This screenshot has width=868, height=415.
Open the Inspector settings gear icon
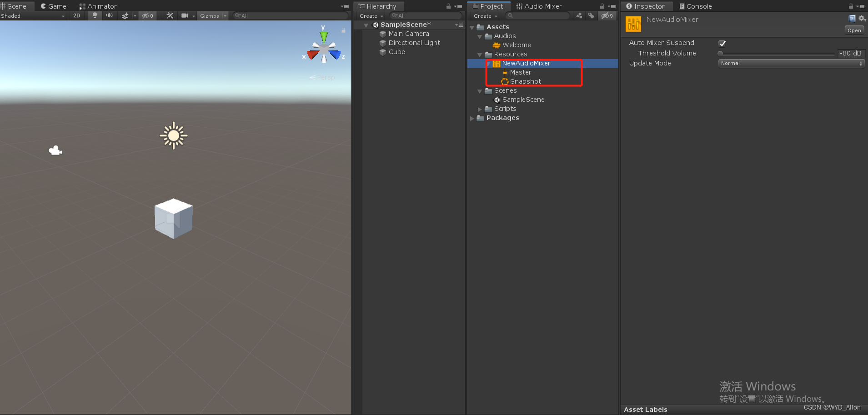(x=862, y=18)
